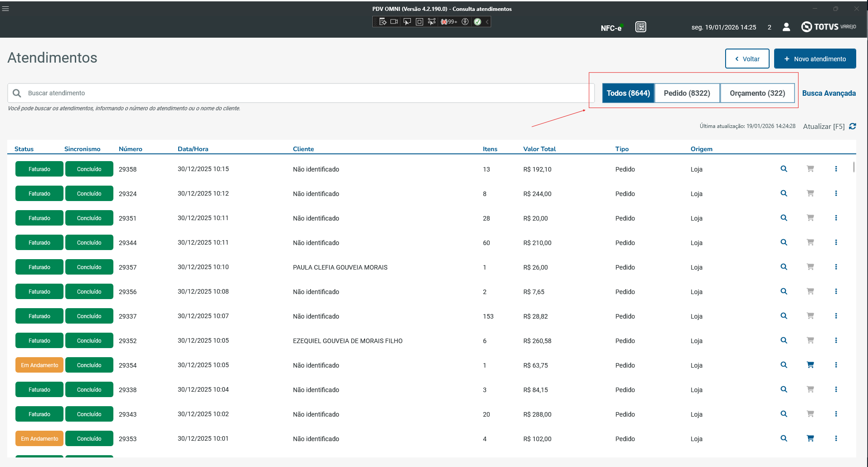Sort by the Valor Total column header

click(x=539, y=149)
